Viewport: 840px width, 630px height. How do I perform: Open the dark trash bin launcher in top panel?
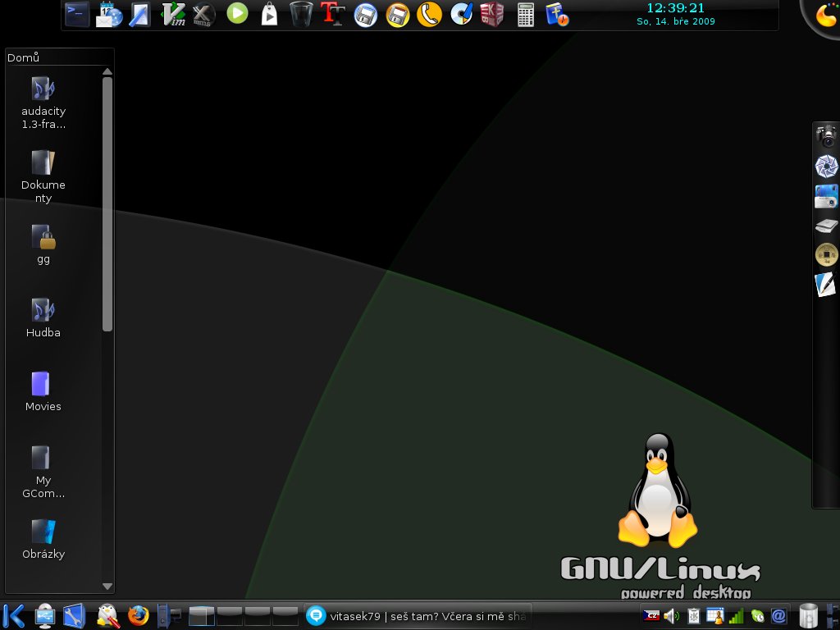[301, 15]
